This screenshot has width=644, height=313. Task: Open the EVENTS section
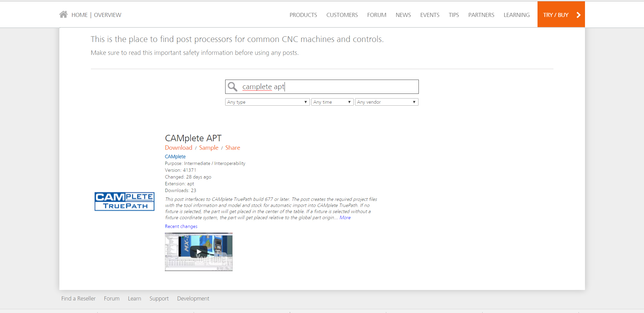click(x=430, y=15)
